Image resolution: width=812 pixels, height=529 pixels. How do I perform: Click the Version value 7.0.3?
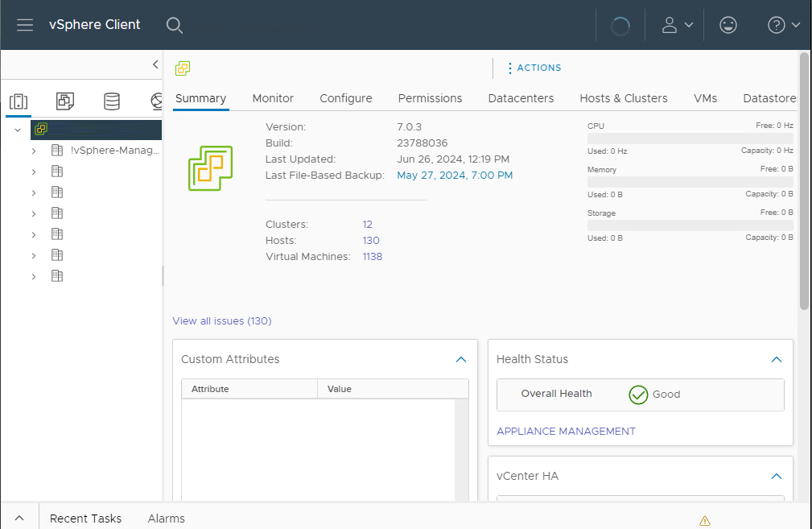pos(409,127)
